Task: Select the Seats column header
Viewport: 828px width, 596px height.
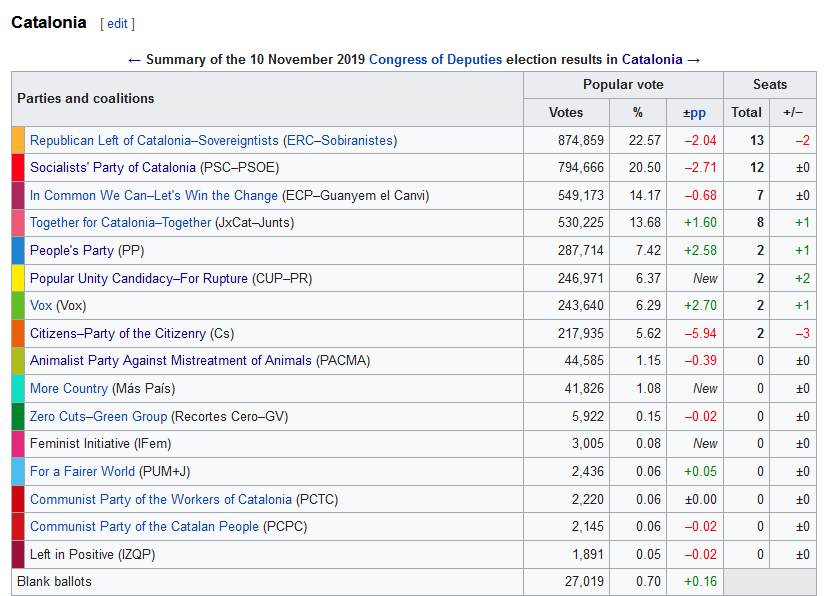Action: click(770, 85)
